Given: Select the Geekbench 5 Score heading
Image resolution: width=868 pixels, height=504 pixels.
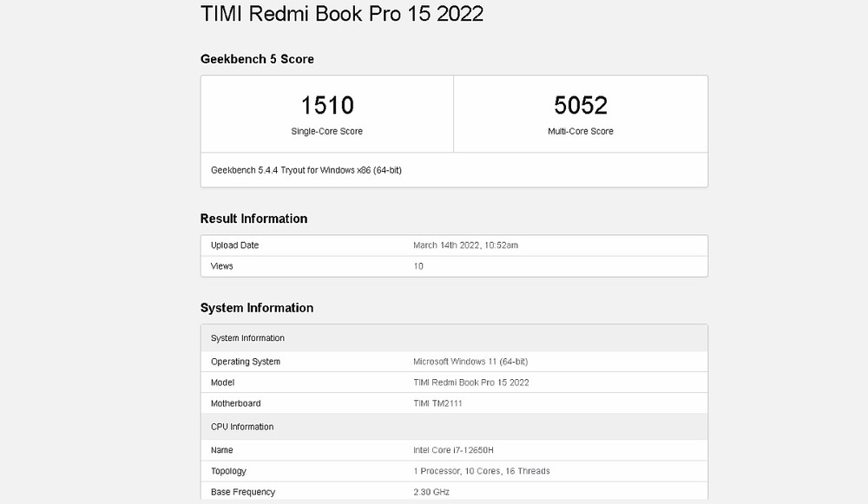Looking at the screenshot, I should [257, 59].
